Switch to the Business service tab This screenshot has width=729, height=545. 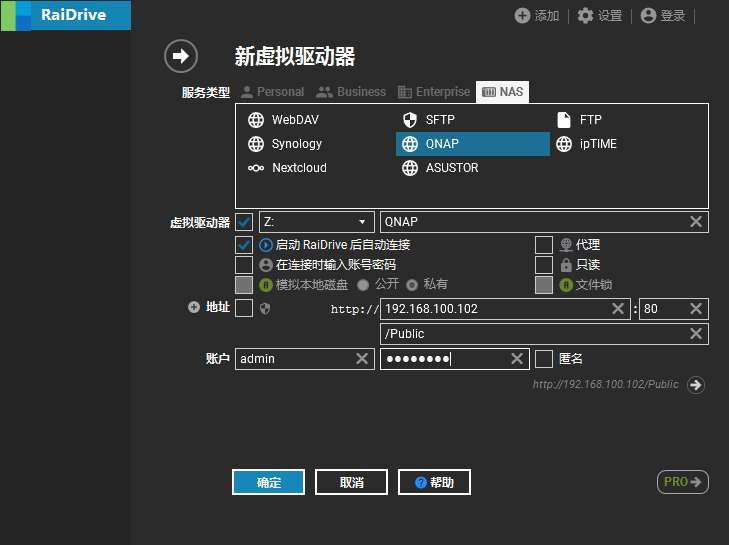(x=351, y=92)
